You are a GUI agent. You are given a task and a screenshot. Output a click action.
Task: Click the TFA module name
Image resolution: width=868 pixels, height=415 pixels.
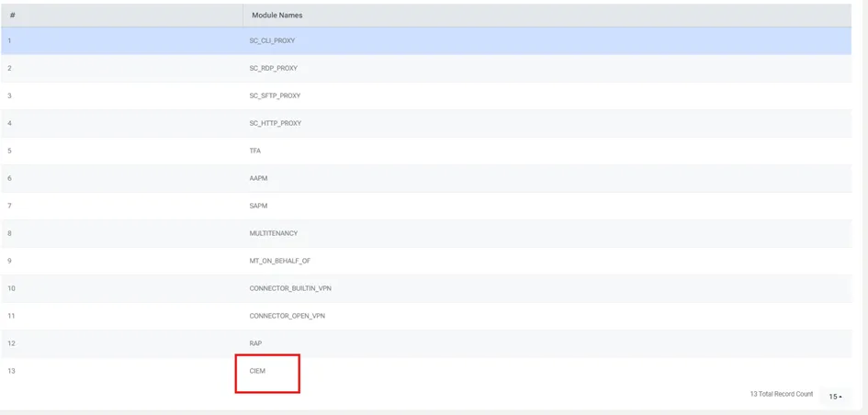point(254,151)
